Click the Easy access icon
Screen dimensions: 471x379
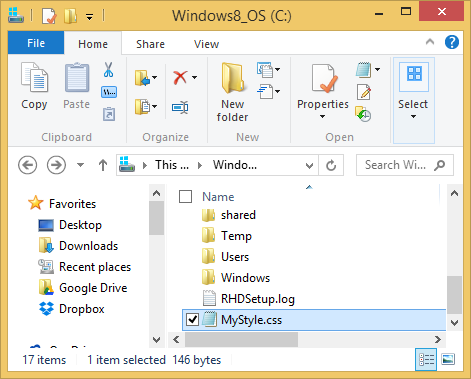pyautogui.click(x=265, y=92)
